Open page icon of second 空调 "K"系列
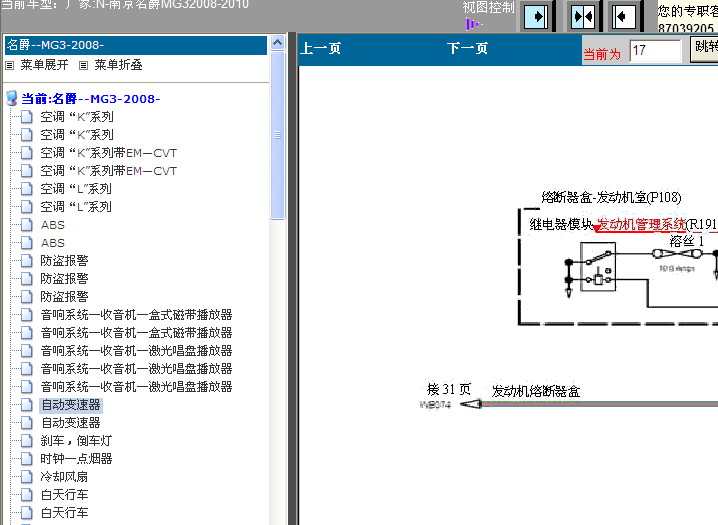This screenshot has width=718, height=525. [27, 135]
